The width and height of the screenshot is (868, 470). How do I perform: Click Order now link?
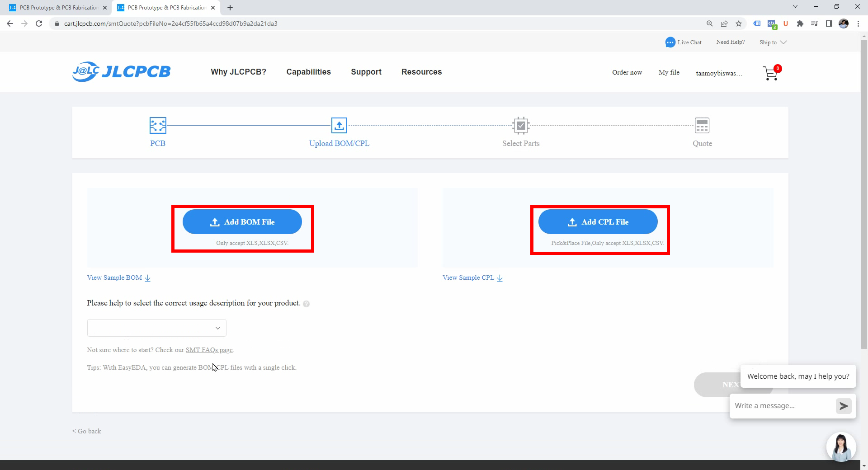[627, 72]
